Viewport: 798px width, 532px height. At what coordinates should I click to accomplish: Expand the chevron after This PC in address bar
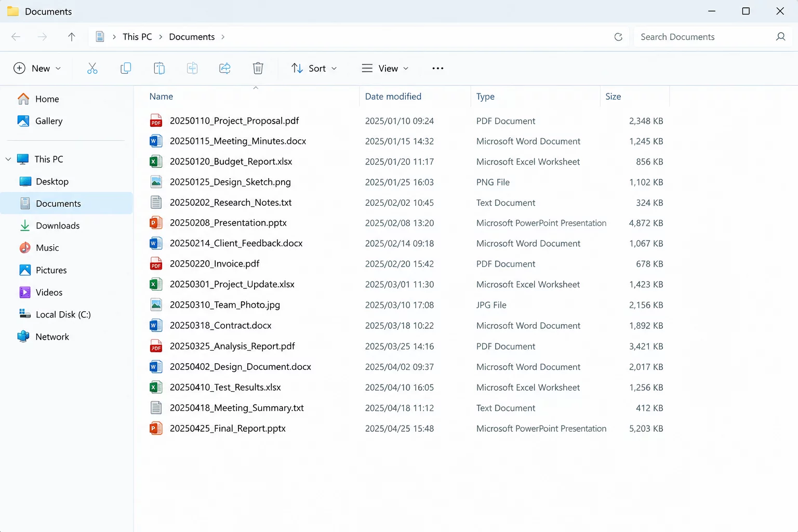161,37
